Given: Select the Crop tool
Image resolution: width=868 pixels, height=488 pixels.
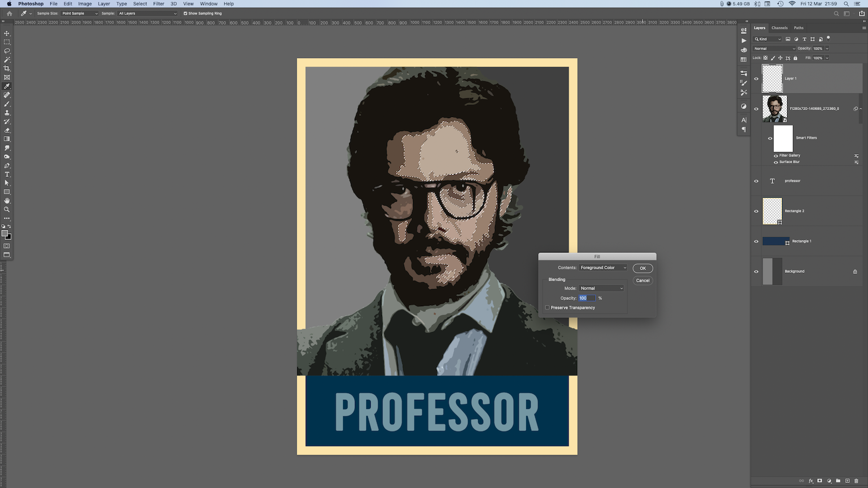Looking at the screenshot, I should (7, 68).
